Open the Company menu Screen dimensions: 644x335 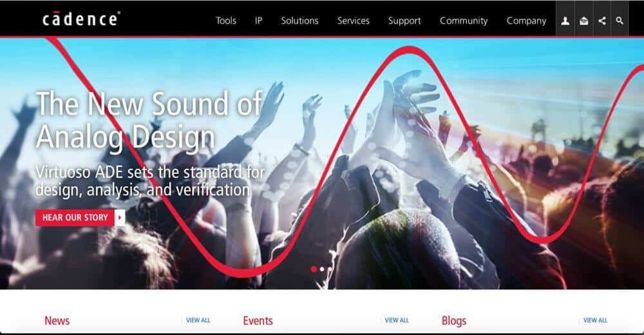(526, 21)
